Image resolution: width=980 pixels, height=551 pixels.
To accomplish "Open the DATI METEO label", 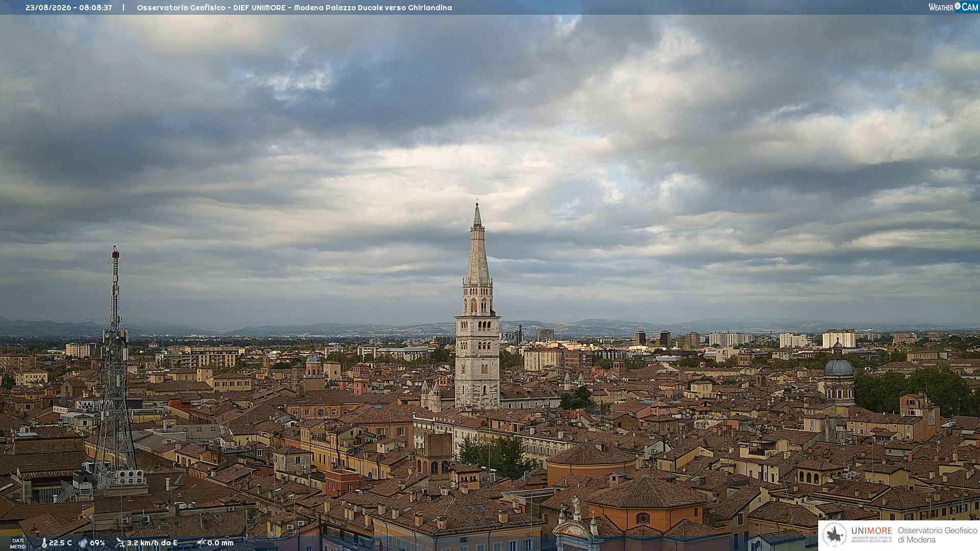I will coord(18,543).
